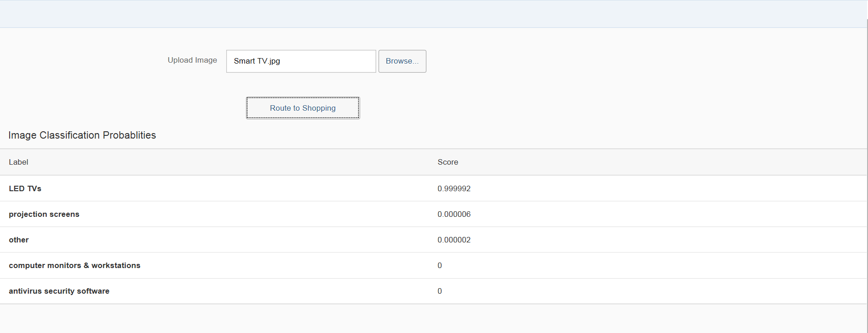Select antivirus security software label
Image resolution: width=868 pixels, height=333 pixels.
pos(59,291)
